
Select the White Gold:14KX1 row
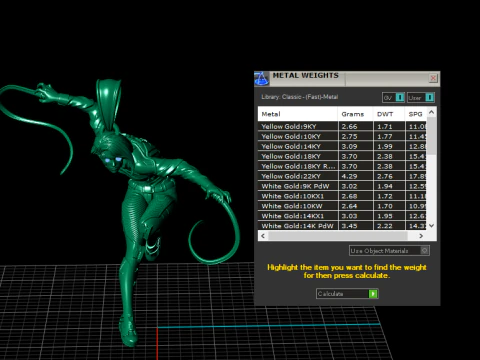(342, 216)
